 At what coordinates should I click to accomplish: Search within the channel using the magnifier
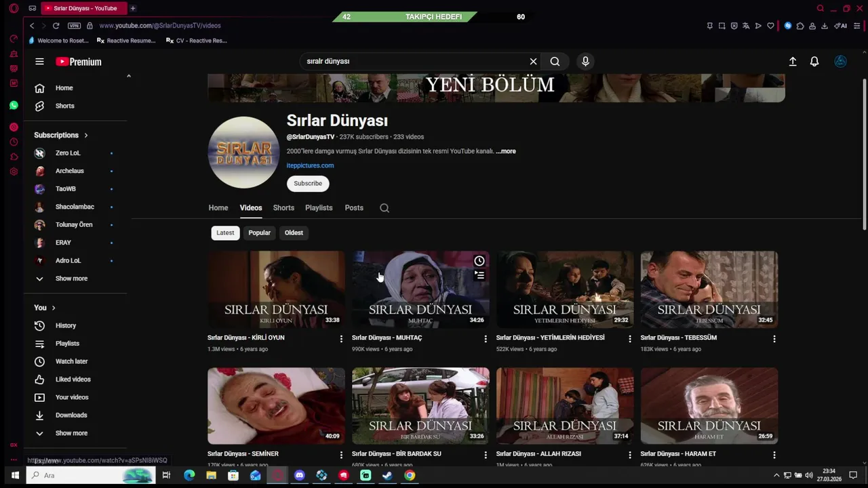pyautogui.click(x=384, y=208)
